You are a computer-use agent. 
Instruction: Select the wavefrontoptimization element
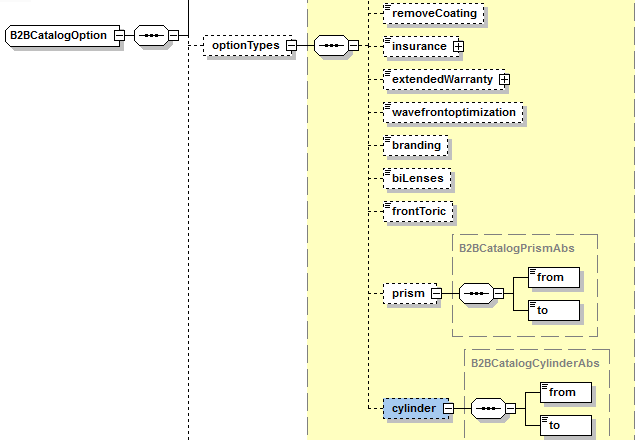pyautogui.click(x=453, y=113)
